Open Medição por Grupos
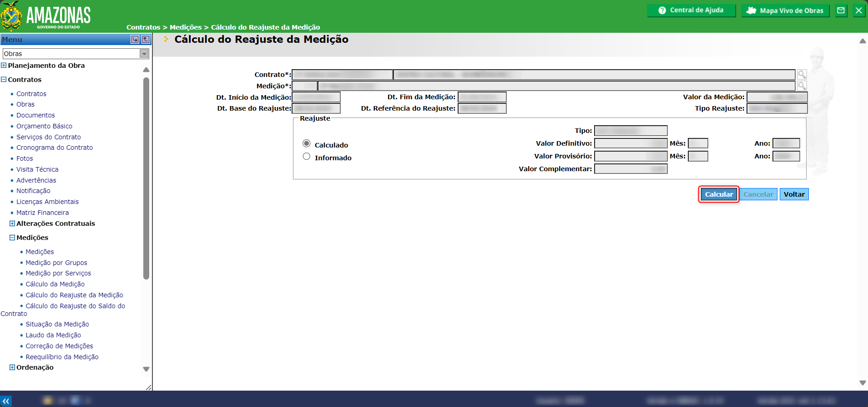Viewport: 868px width, 407px height. (x=56, y=263)
